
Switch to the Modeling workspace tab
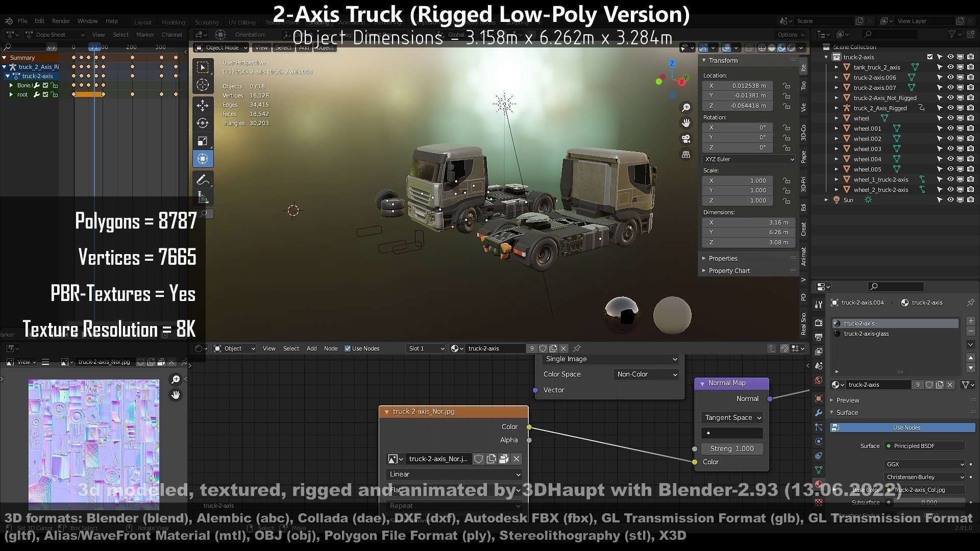tap(173, 22)
